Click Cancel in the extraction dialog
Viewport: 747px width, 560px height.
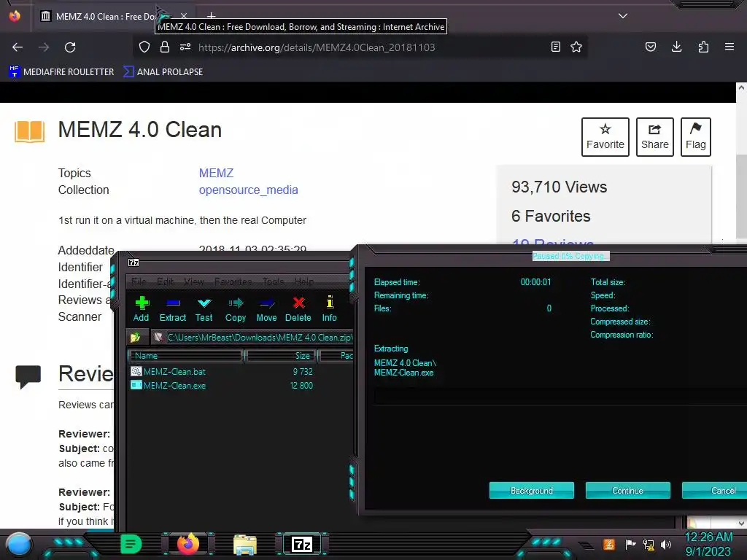tap(715, 491)
